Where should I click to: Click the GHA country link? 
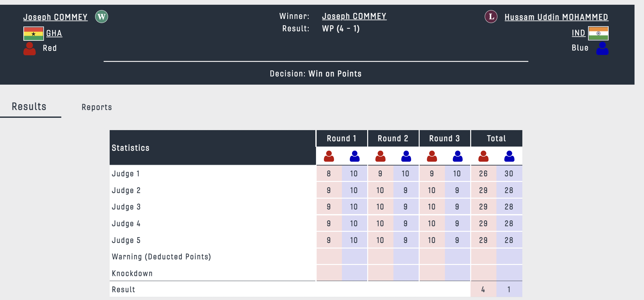coord(54,33)
